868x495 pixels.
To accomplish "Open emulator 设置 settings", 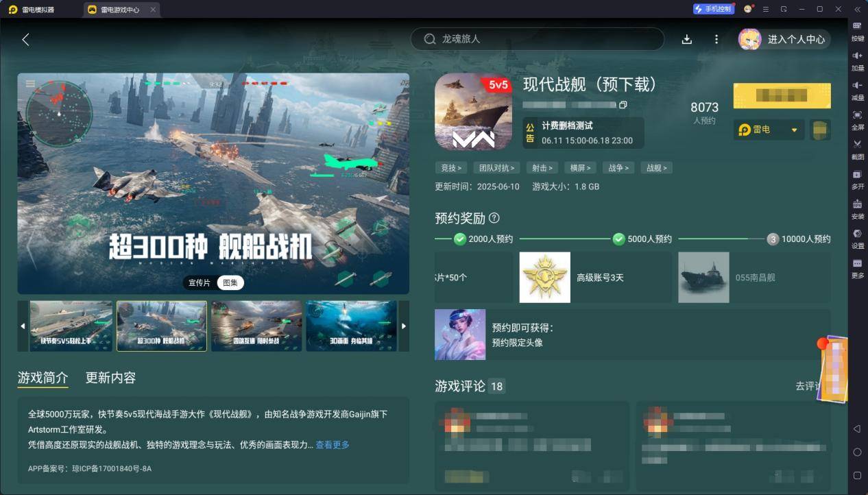I will click(857, 238).
